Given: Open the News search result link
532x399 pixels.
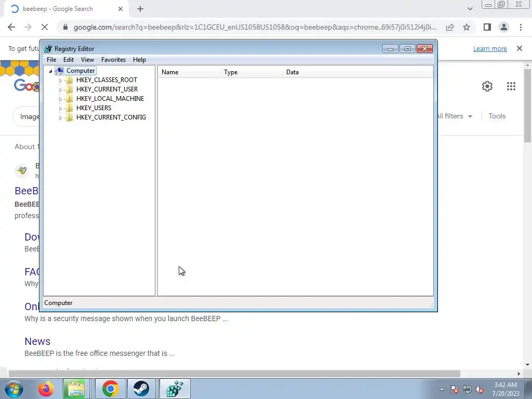Looking at the screenshot, I should pyautogui.click(x=37, y=341).
